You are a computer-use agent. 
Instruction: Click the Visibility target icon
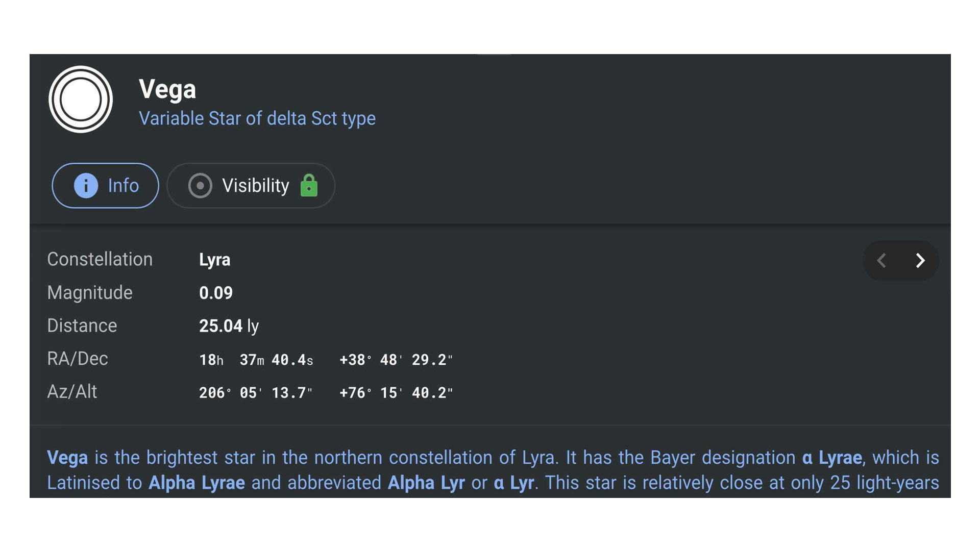point(200,186)
